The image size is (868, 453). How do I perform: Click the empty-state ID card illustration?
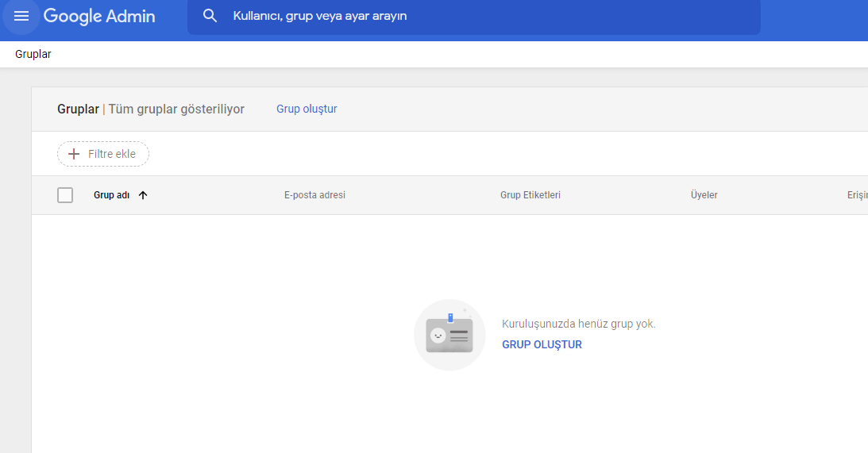(x=449, y=335)
